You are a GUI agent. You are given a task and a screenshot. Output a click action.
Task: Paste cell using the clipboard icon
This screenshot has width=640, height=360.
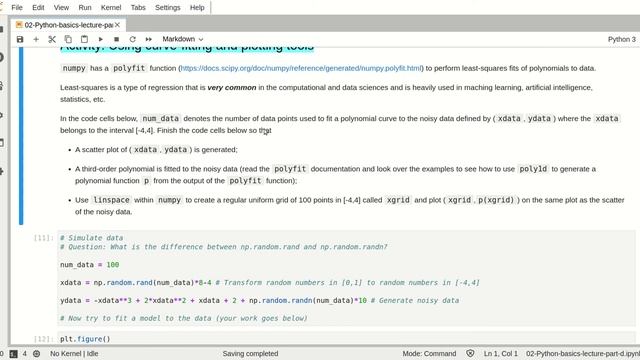84,39
